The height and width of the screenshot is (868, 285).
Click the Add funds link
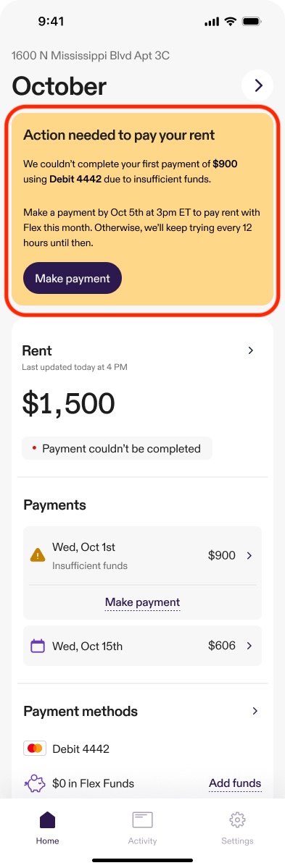pos(235,783)
